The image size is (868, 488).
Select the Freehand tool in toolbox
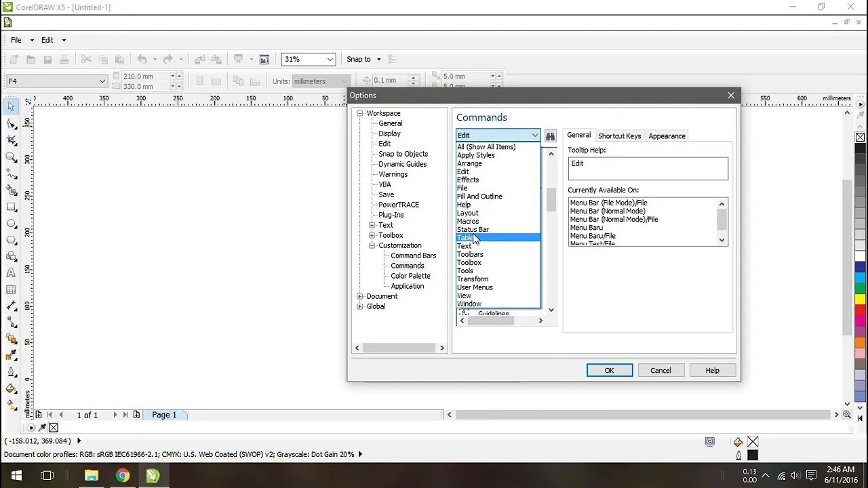pyautogui.click(x=11, y=174)
